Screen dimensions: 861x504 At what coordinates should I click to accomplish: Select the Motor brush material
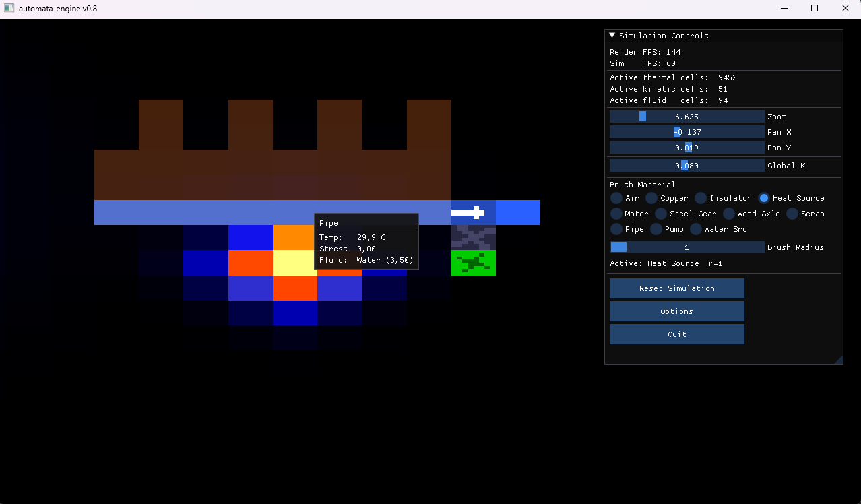pos(616,214)
